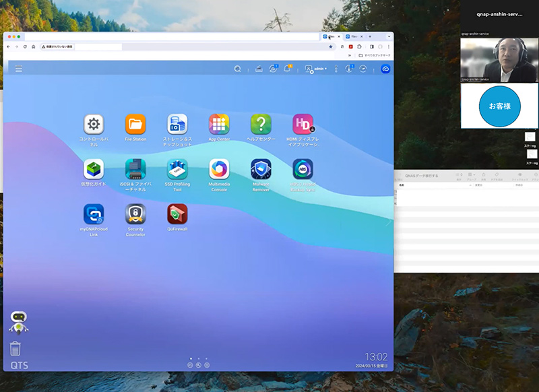Click the left circular icon below page dots
The height and width of the screenshot is (392, 539).
click(x=190, y=366)
